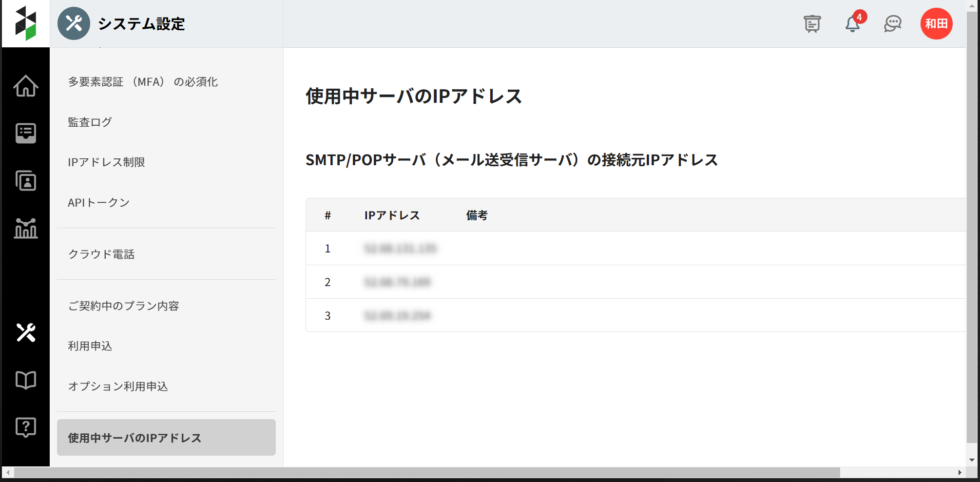Open the 和田 user avatar menu
The width and height of the screenshot is (980, 482).
(x=936, y=23)
